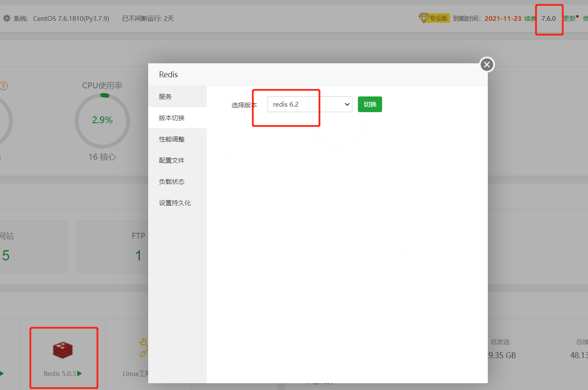Click the Redis dialog title

tap(169, 74)
